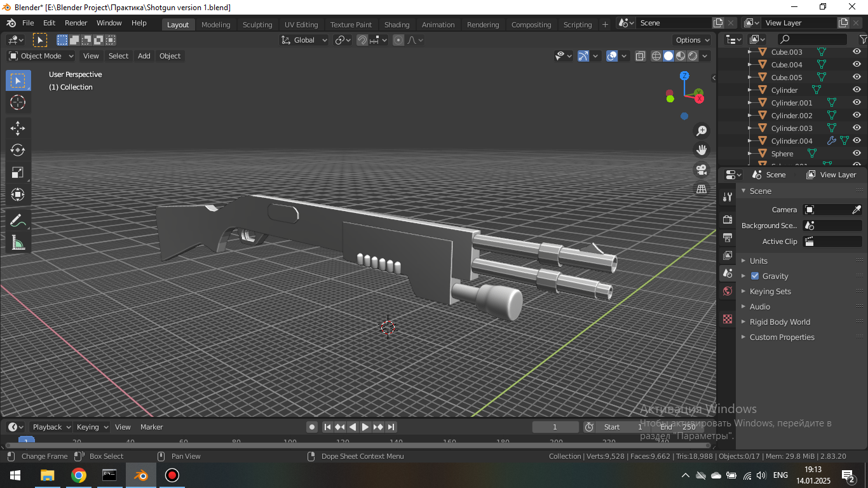Switch to the Modeling workspace tab
Screen dimensions: 868x488
[216, 24]
